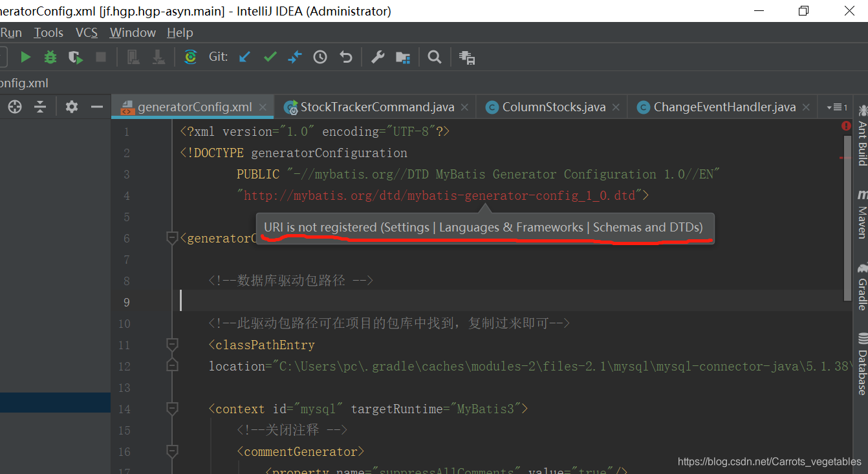
Task: Hide the project panel minus icon
Action: coord(97,107)
